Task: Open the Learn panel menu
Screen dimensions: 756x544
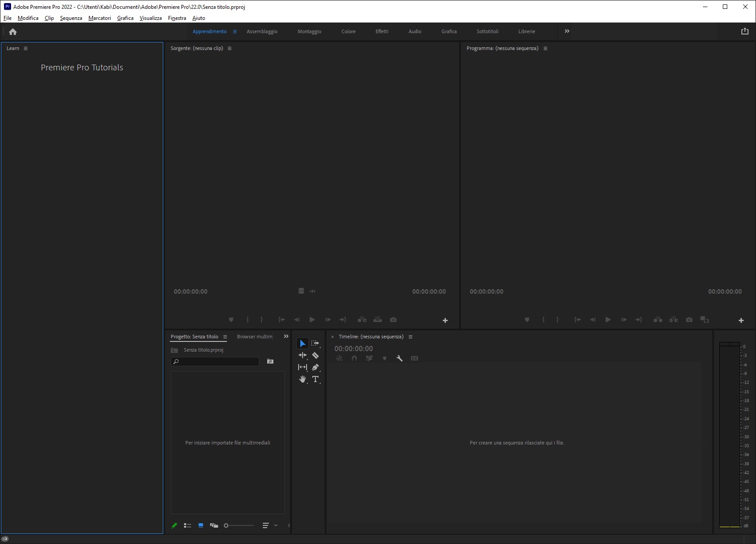Action: (26, 48)
